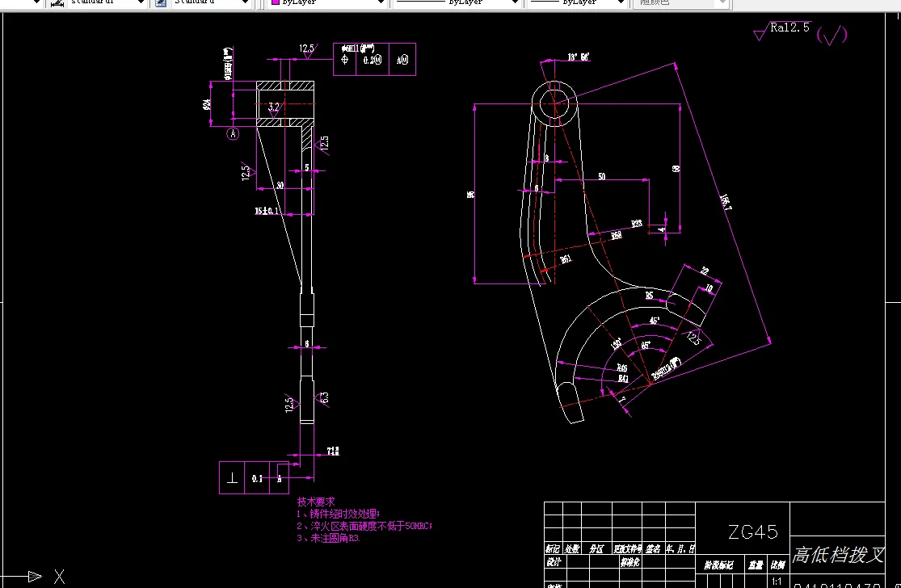Open the ByLayer linetype dropdown
The image size is (901, 588).
pyautogui.click(x=515, y=3)
